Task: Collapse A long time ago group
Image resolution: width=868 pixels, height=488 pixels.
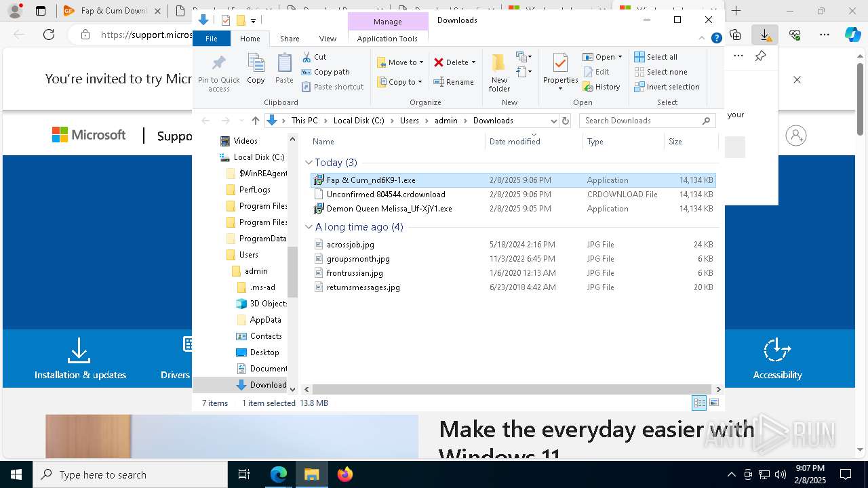Action: [x=309, y=227]
